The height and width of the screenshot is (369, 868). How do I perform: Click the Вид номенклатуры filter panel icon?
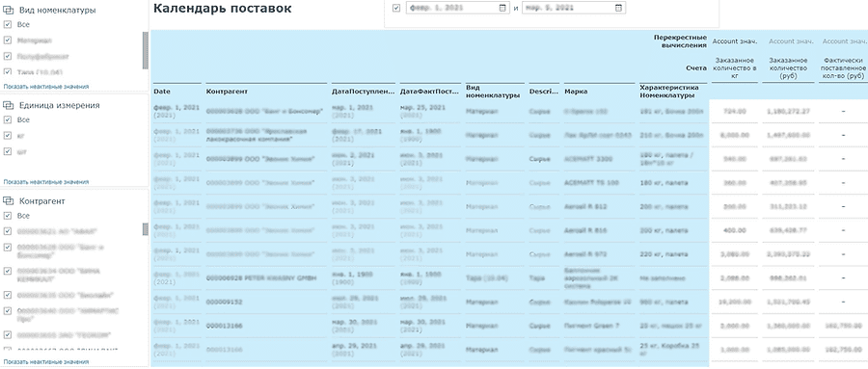(9, 10)
